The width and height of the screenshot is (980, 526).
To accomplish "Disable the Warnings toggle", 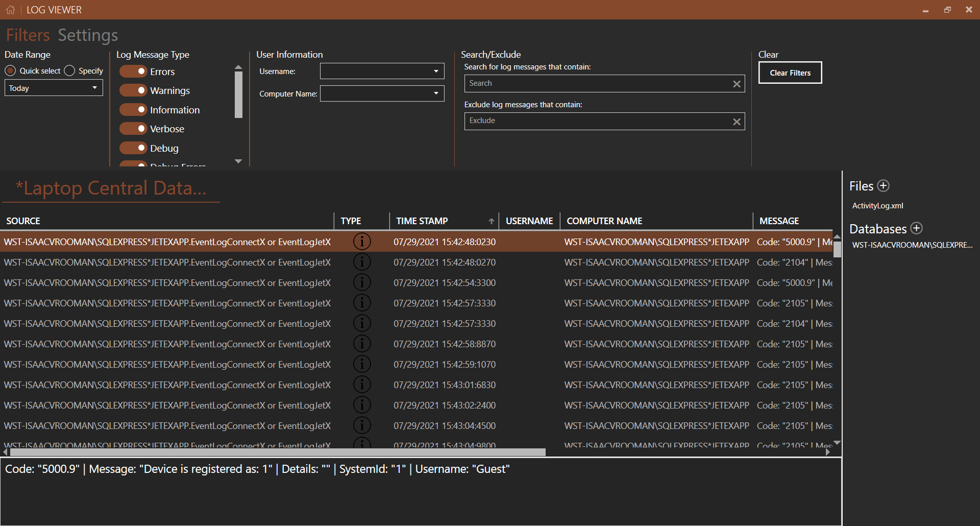I will 133,90.
